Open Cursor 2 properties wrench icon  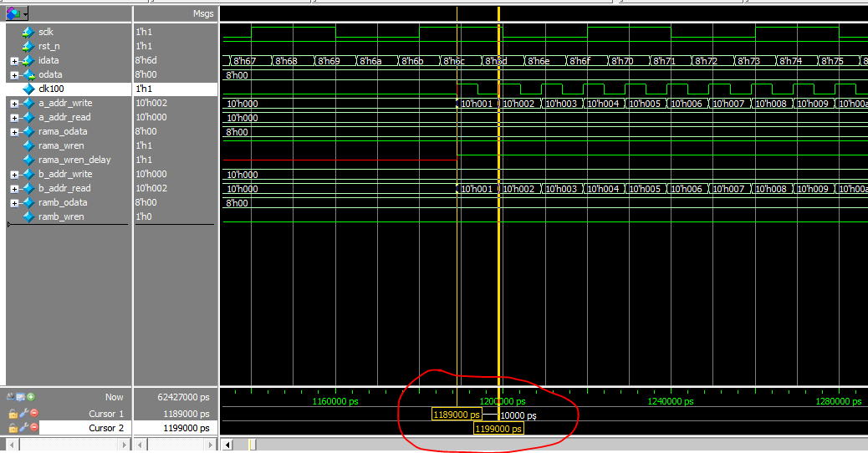point(24,428)
